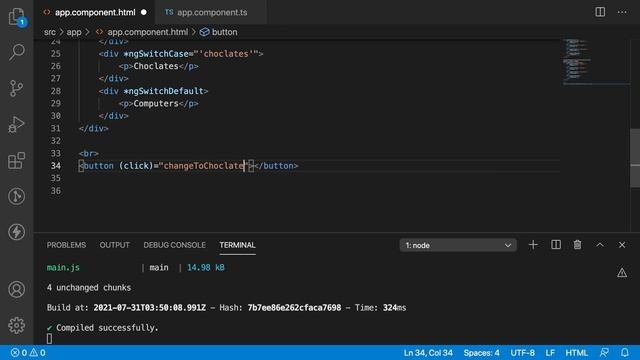
Task: Open Run and Debug view
Action: click(x=16, y=124)
